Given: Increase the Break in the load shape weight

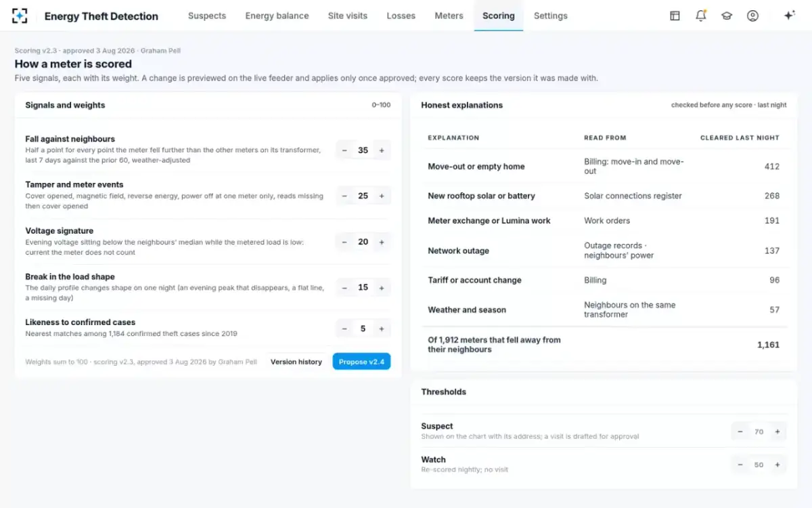Looking at the screenshot, I should tap(382, 288).
